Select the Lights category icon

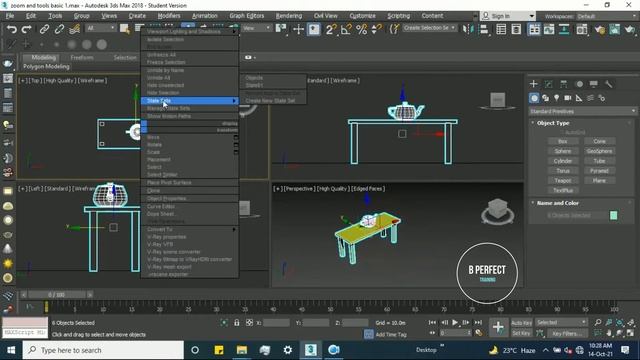coord(556,98)
